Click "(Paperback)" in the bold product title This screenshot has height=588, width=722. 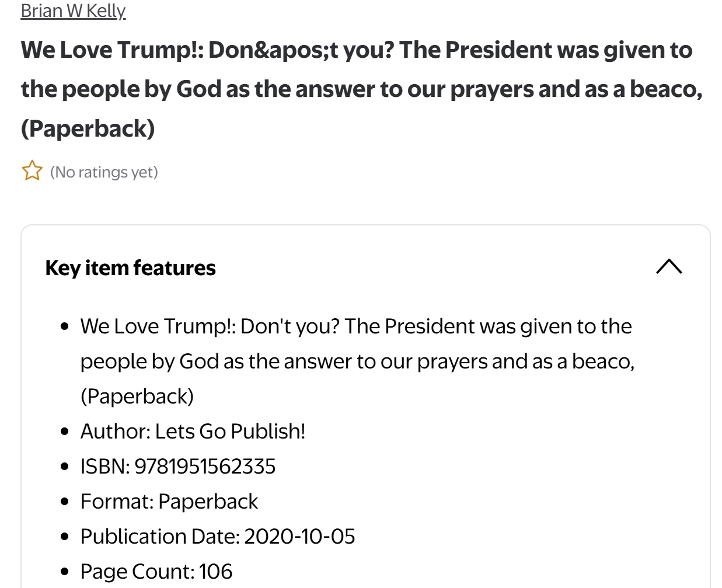tap(88, 128)
